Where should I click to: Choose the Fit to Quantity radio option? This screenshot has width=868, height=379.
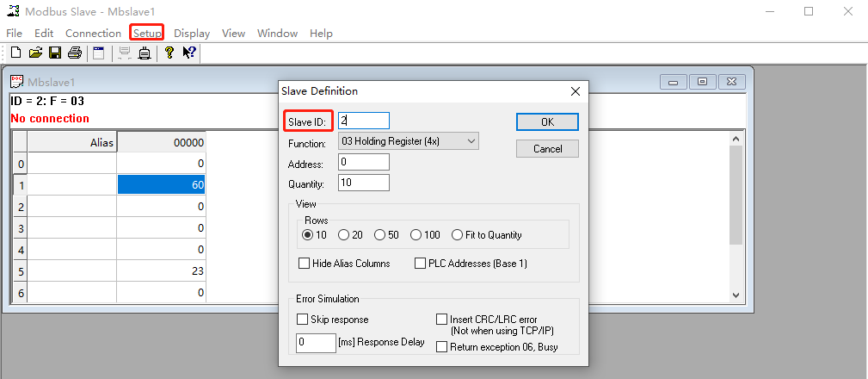click(x=457, y=234)
